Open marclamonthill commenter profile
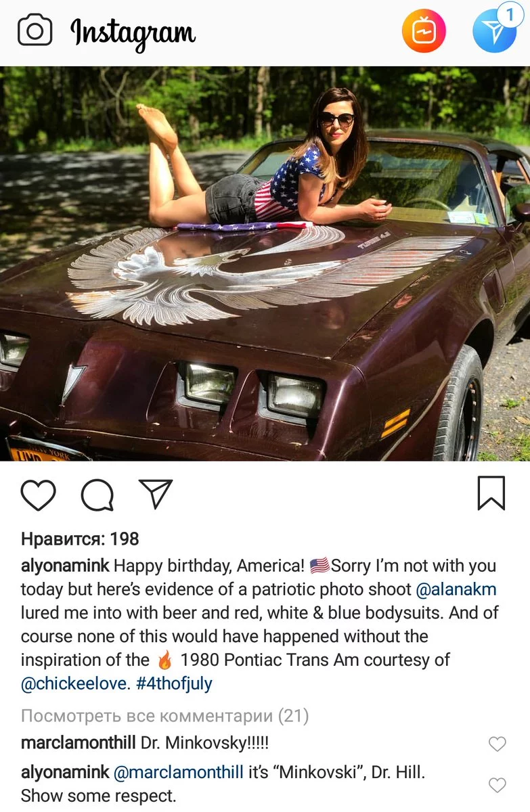The height and width of the screenshot is (812, 530). [x=79, y=742]
